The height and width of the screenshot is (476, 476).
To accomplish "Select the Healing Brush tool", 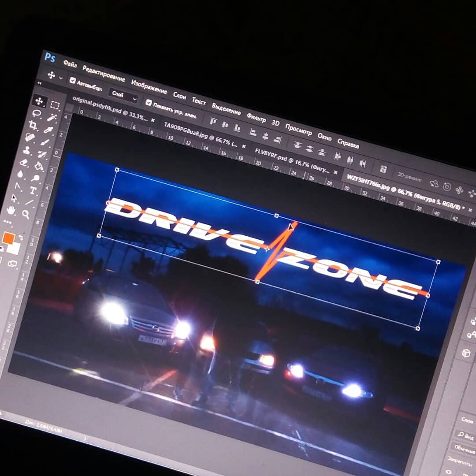I will (x=30, y=137).
